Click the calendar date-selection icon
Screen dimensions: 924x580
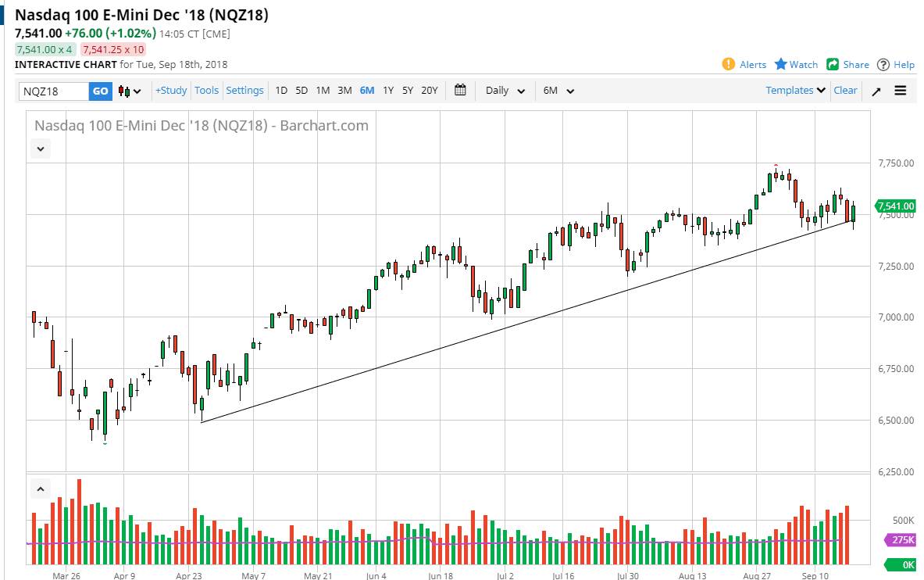coord(460,91)
